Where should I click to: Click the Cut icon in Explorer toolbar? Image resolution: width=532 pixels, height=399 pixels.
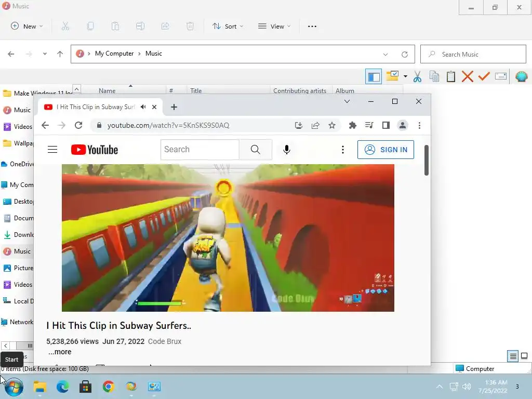pyautogui.click(x=65, y=26)
